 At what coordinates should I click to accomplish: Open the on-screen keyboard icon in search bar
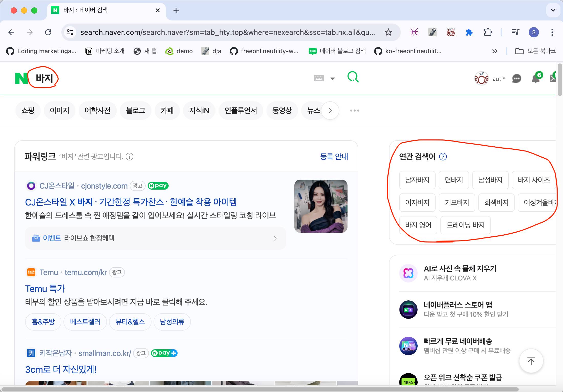click(319, 78)
